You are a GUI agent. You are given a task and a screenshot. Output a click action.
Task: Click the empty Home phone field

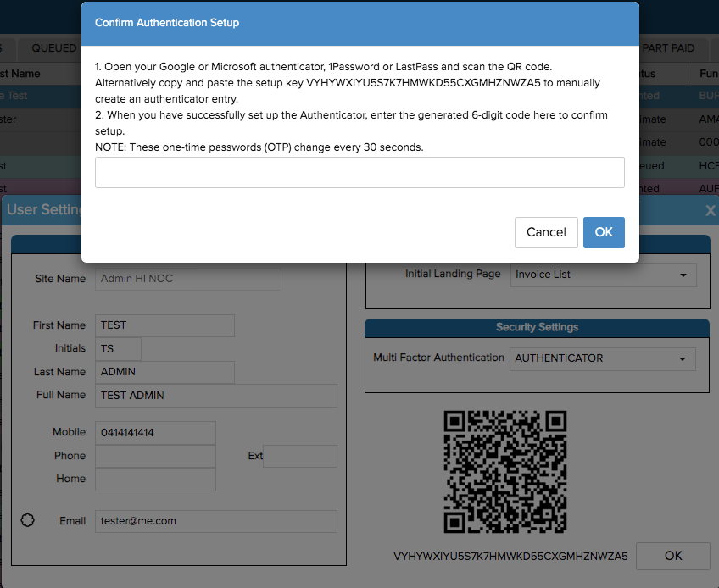tap(155, 479)
